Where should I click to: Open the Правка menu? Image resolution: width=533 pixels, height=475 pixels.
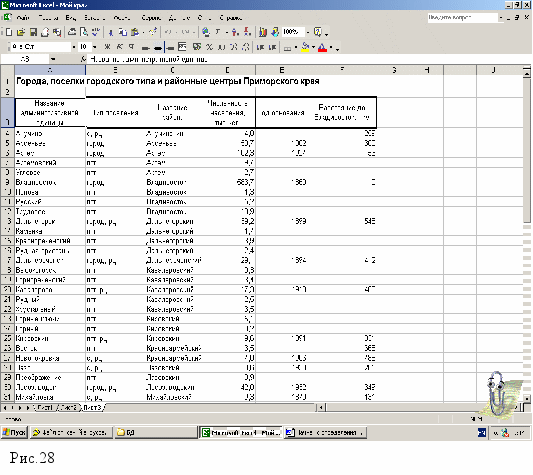[x=48, y=18]
